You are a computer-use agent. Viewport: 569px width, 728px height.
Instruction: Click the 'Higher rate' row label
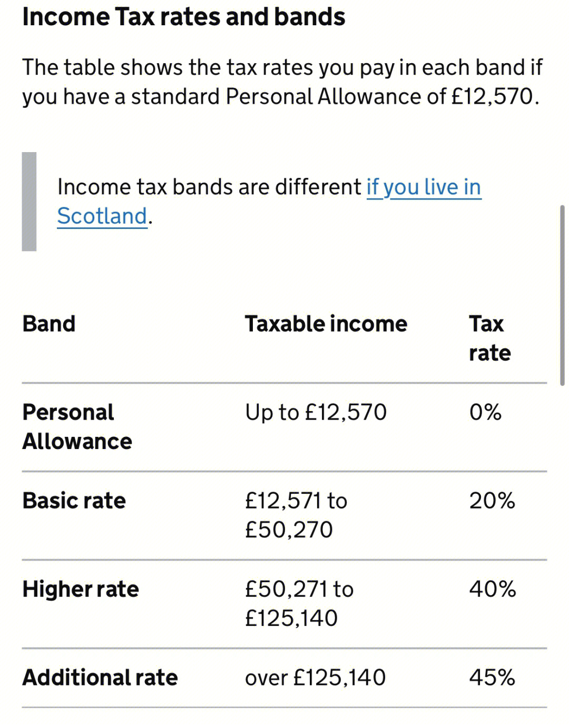coord(81,589)
